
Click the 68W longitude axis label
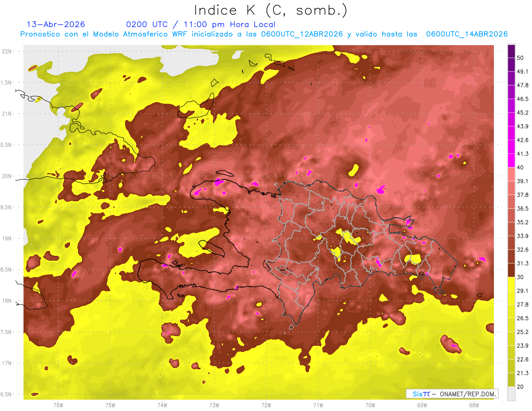(x=473, y=405)
